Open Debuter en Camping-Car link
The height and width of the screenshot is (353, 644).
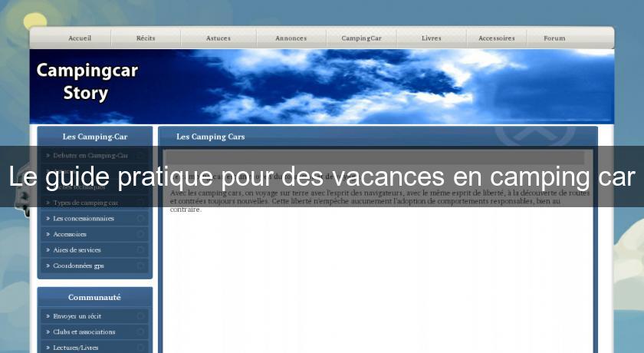(90, 155)
